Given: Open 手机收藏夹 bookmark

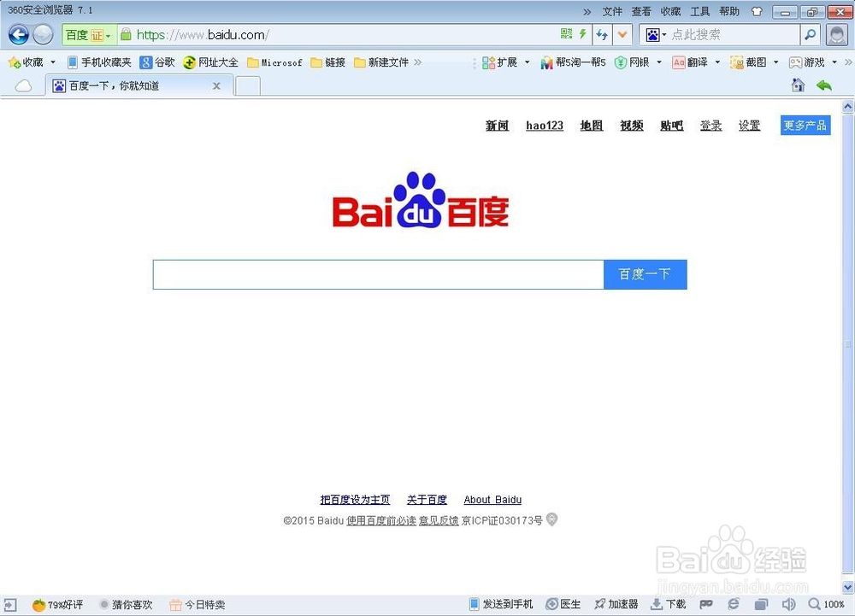Looking at the screenshot, I should 99,62.
